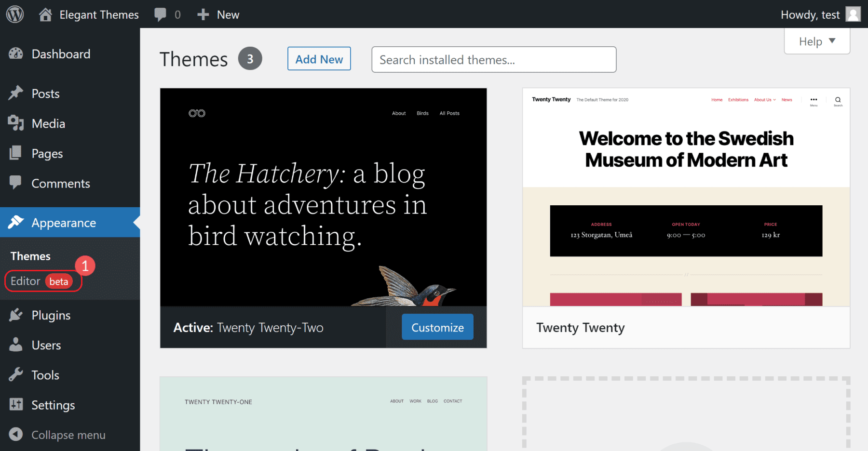Click the search installed themes field
868x451 pixels.
493,59
